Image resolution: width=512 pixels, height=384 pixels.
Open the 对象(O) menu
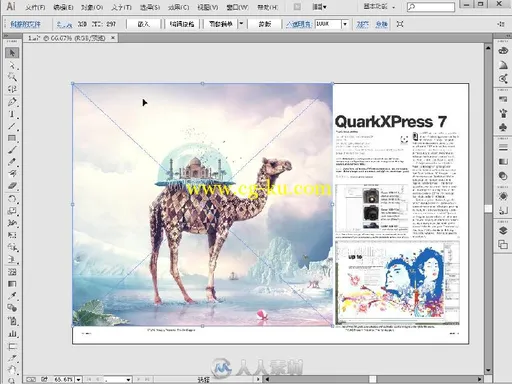(92, 7)
